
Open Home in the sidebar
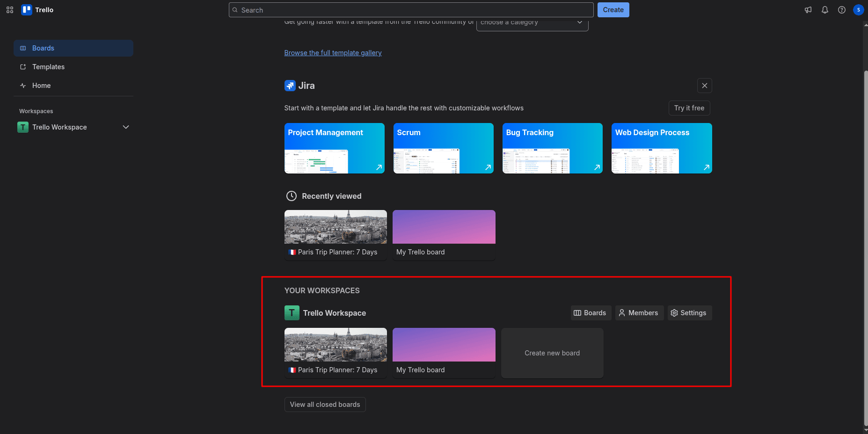coord(73,86)
